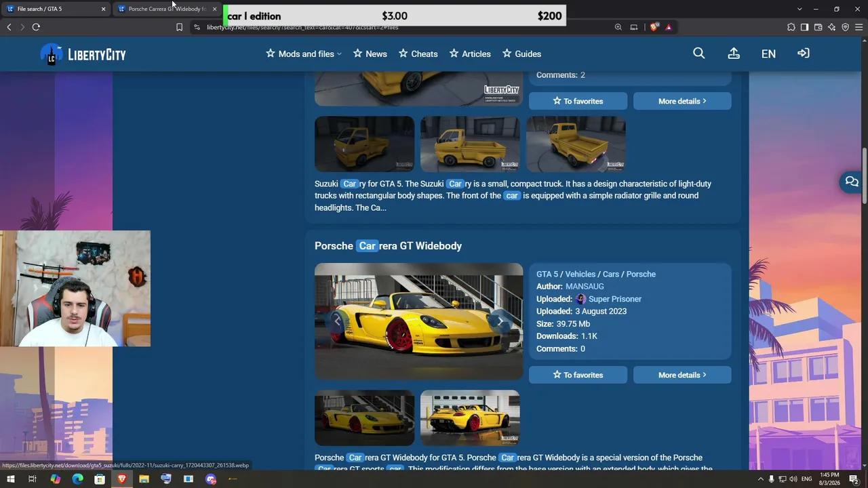View More details for Suzuki Carry

pos(682,101)
